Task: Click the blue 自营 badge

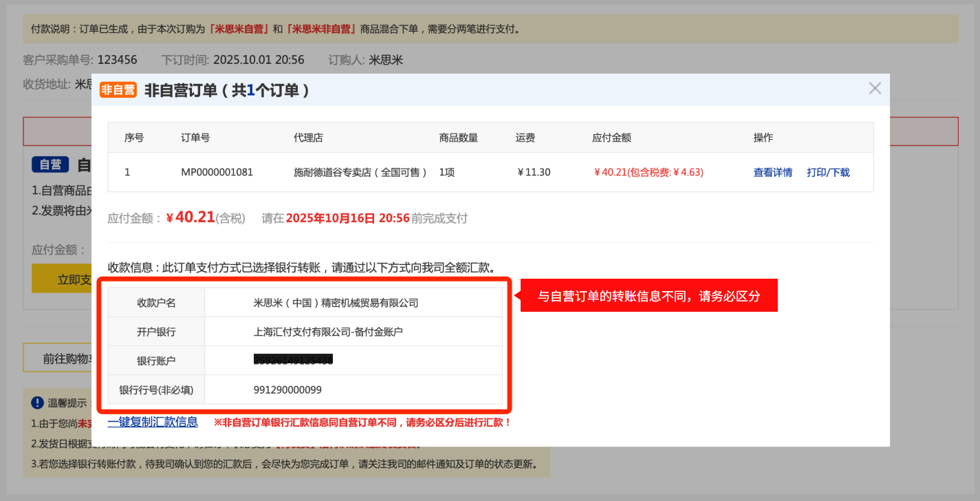Action: click(x=50, y=164)
